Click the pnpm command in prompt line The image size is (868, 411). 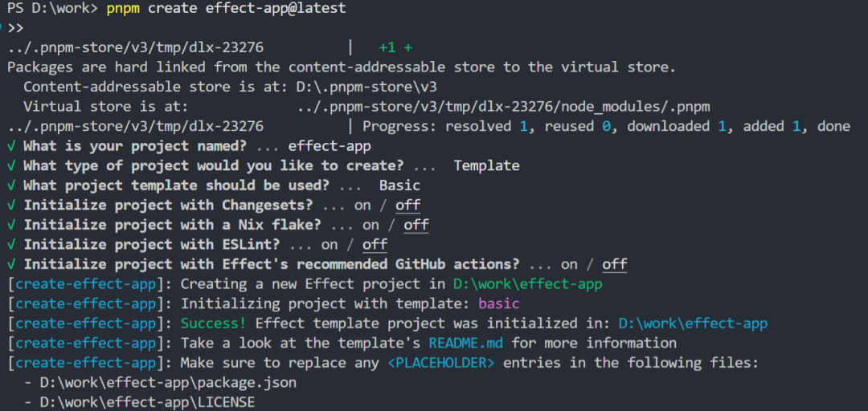(x=124, y=10)
